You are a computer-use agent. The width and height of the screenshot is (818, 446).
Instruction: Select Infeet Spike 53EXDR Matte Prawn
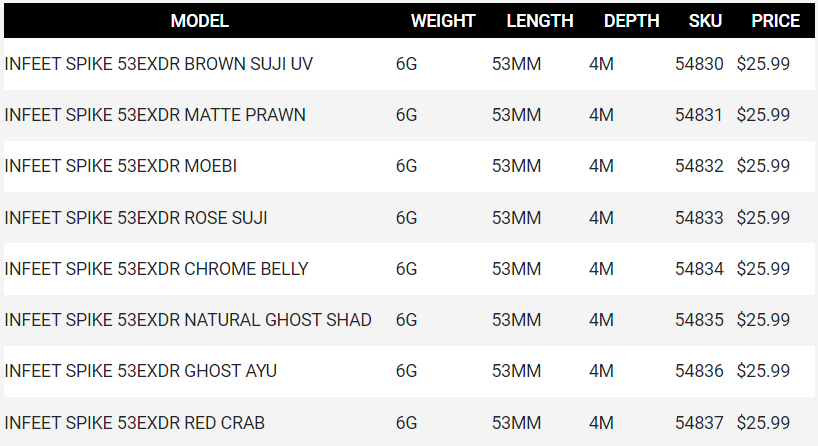pos(155,115)
